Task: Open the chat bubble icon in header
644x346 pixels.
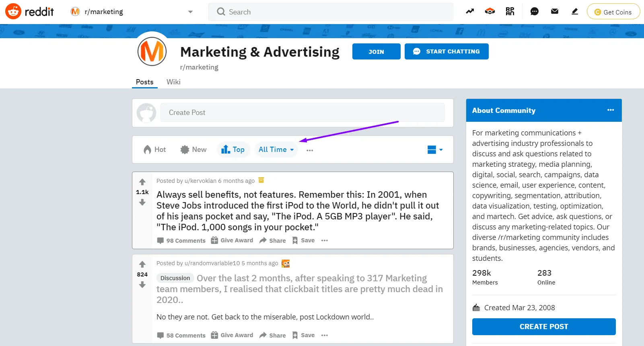Action: (535, 12)
